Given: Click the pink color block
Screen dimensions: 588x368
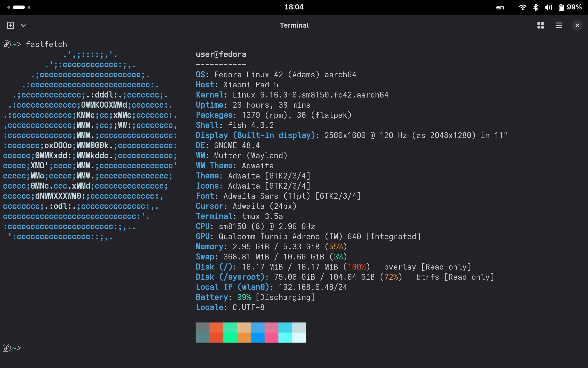Looking at the screenshot, I should pos(271,333).
